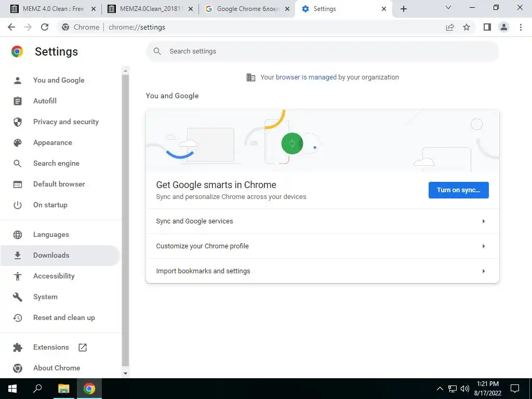Expand Customize your Chrome profile row

pyautogui.click(x=322, y=246)
